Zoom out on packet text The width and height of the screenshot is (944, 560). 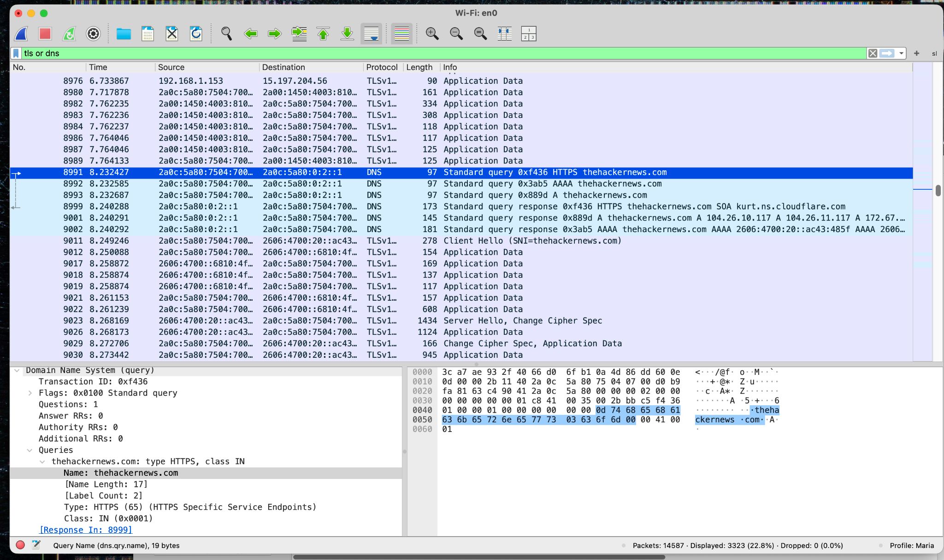pos(456,34)
